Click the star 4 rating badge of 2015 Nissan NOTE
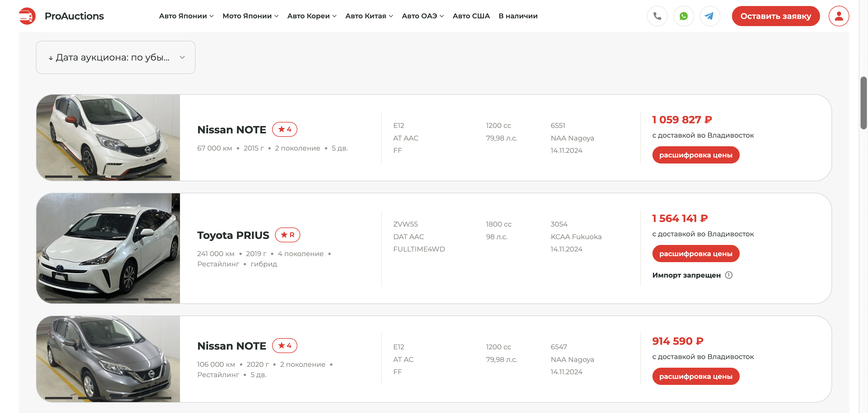This screenshot has height=413, width=868. click(x=285, y=129)
